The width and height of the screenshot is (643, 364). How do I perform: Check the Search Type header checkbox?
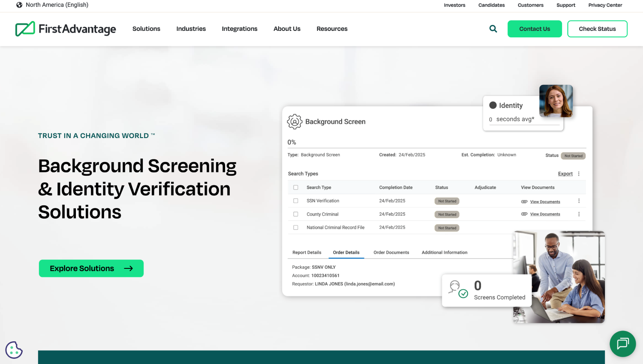point(296,187)
